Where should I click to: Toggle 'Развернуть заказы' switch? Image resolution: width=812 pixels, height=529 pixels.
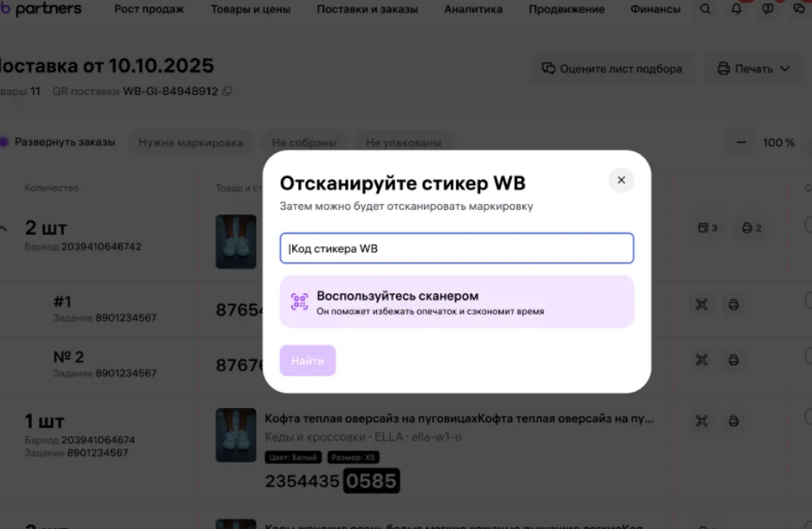pos(7,143)
